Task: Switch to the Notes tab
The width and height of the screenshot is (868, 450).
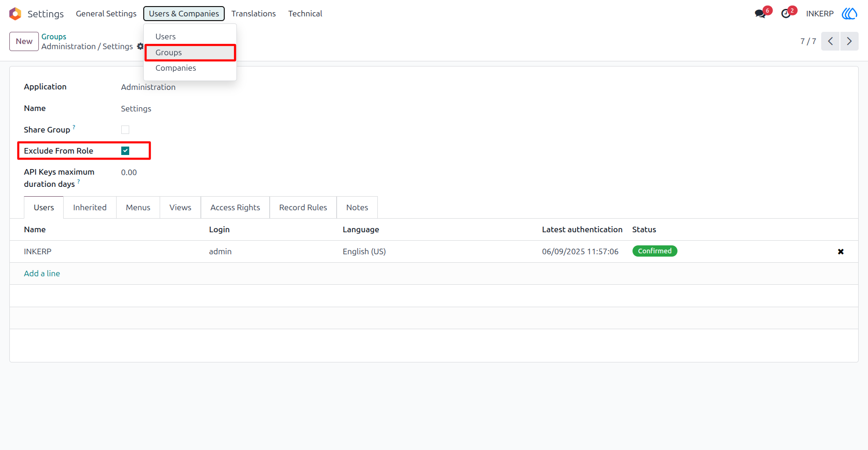Action: [x=357, y=207]
